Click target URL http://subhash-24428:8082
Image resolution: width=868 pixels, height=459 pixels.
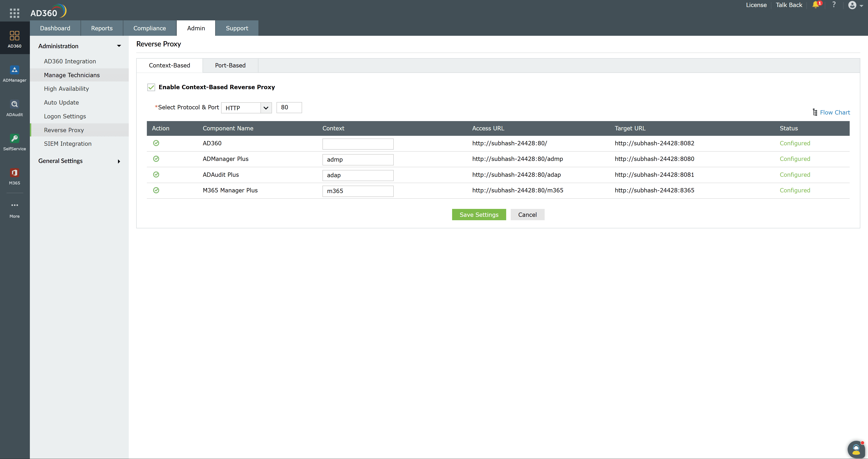(x=654, y=143)
